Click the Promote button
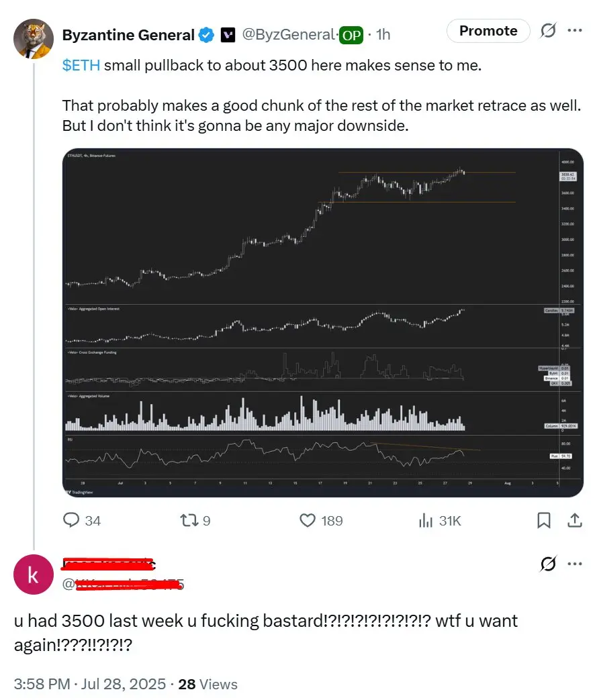This screenshot has height=700, width=597. pyautogui.click(x=488, y=31)
